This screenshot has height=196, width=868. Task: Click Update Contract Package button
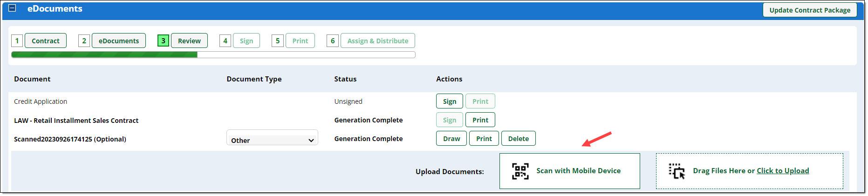click(810, 10)
